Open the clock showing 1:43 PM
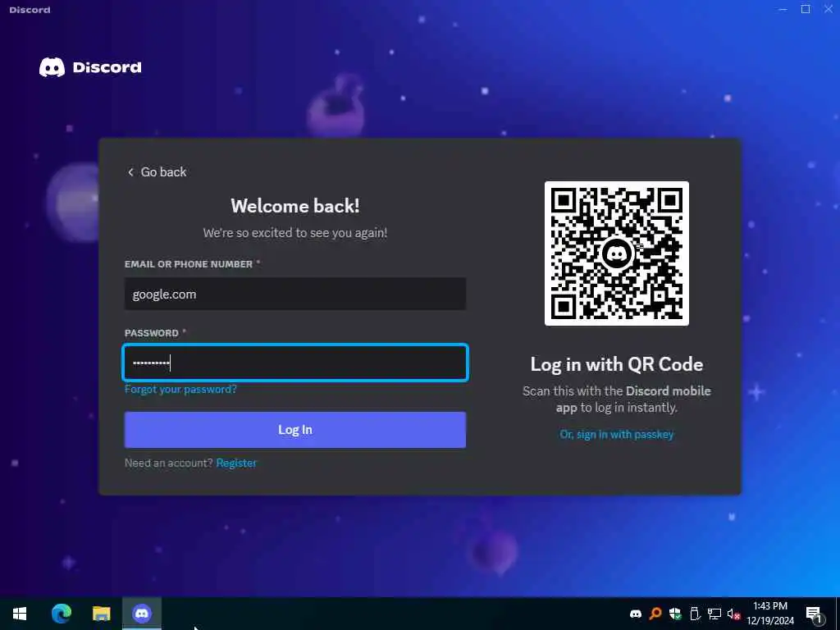Screen dimensions: 840x630 (770, 614)
